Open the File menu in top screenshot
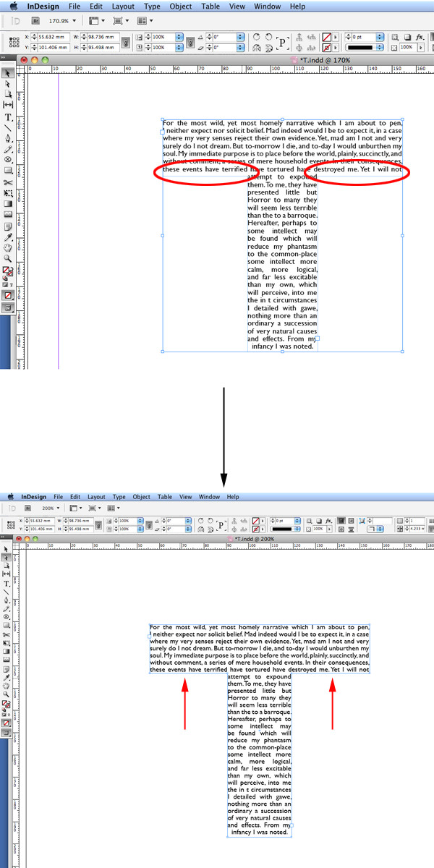Image resolution: width=434 pixels, height=868 pixels. coord(75,7)
